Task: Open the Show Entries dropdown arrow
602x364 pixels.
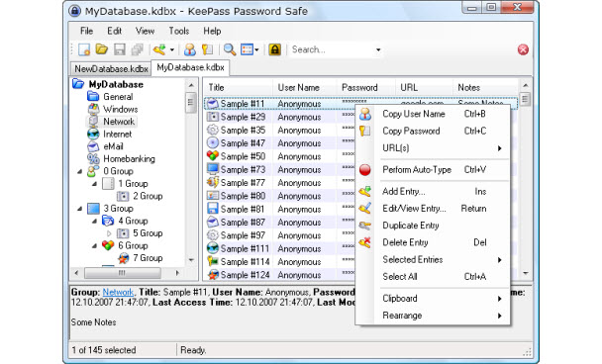Action: click(256, 49)
